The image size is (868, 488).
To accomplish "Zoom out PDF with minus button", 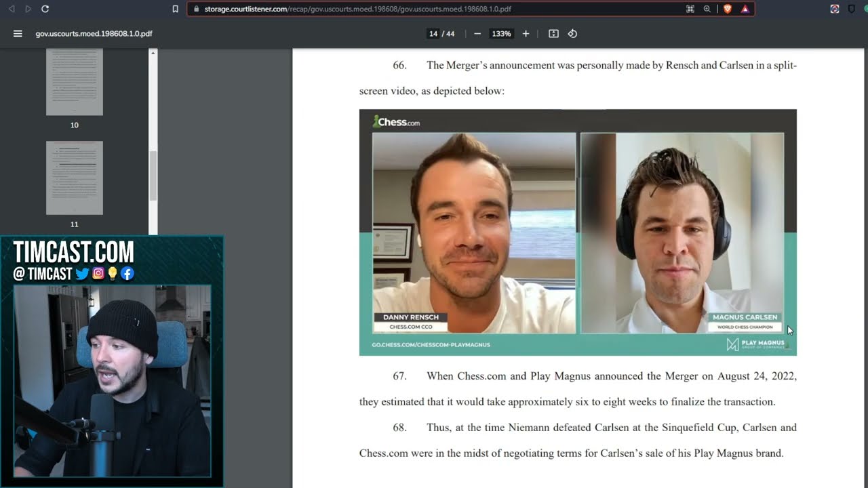I will point(477,33).
